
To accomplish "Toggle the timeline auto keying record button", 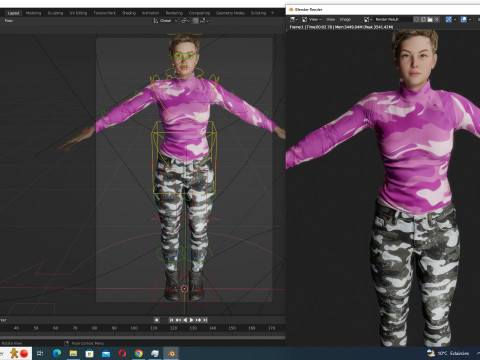I will click(156, 320).
